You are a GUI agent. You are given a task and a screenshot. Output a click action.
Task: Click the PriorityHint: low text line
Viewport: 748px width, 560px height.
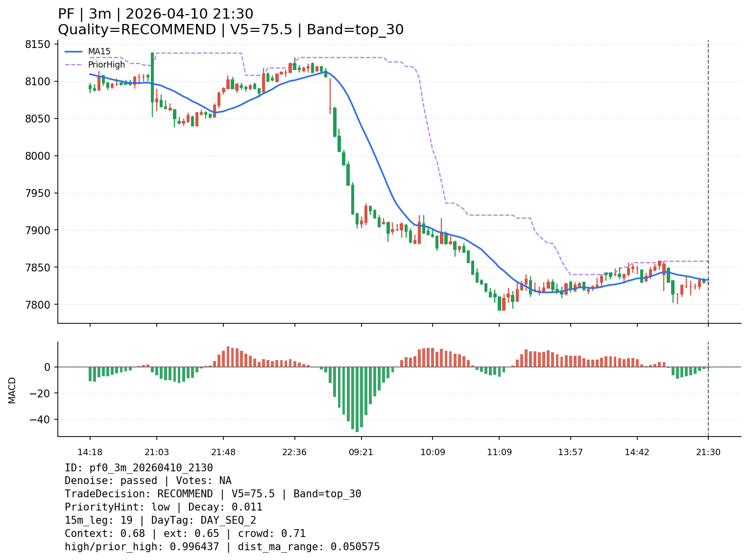pos(163,507)
